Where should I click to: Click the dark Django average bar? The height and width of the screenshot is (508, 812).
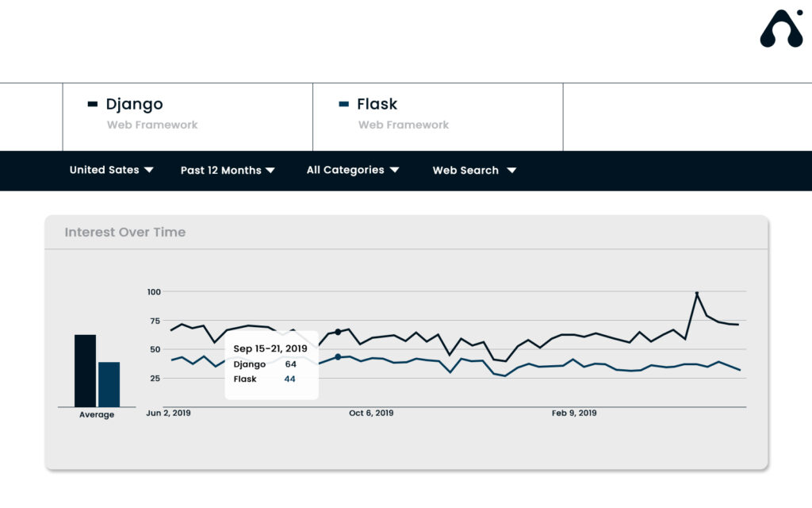pos(85,371)
